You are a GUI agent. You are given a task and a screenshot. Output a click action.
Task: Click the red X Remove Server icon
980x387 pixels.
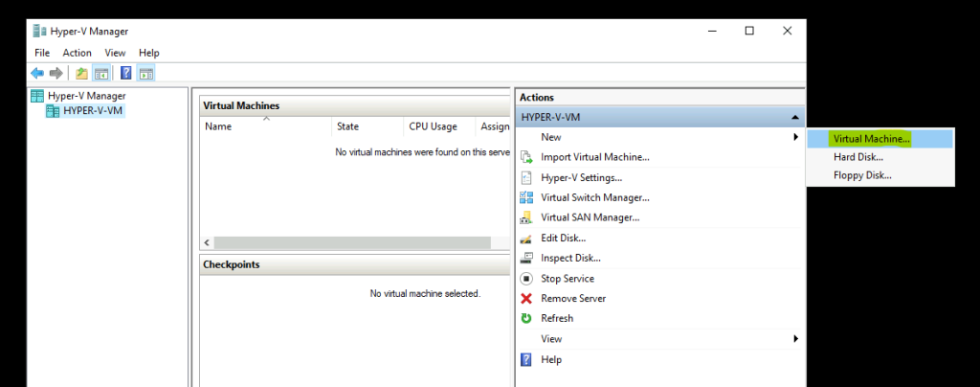(526, 298)
